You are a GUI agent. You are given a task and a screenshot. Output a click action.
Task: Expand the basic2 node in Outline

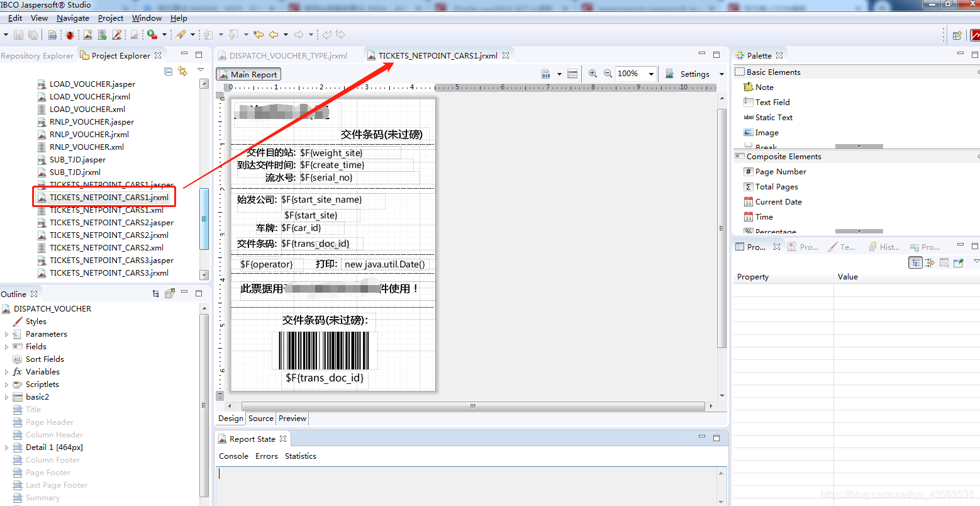[7, 397]
